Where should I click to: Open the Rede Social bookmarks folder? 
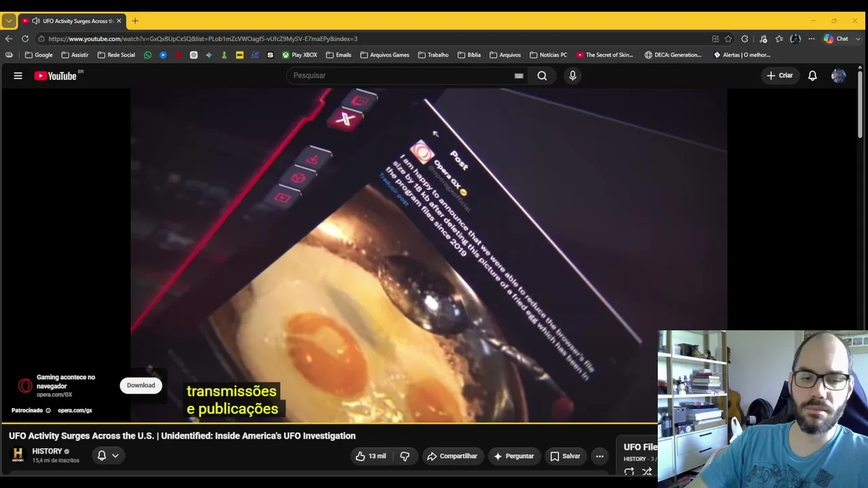pyautogui.click(x=116, y=55)
